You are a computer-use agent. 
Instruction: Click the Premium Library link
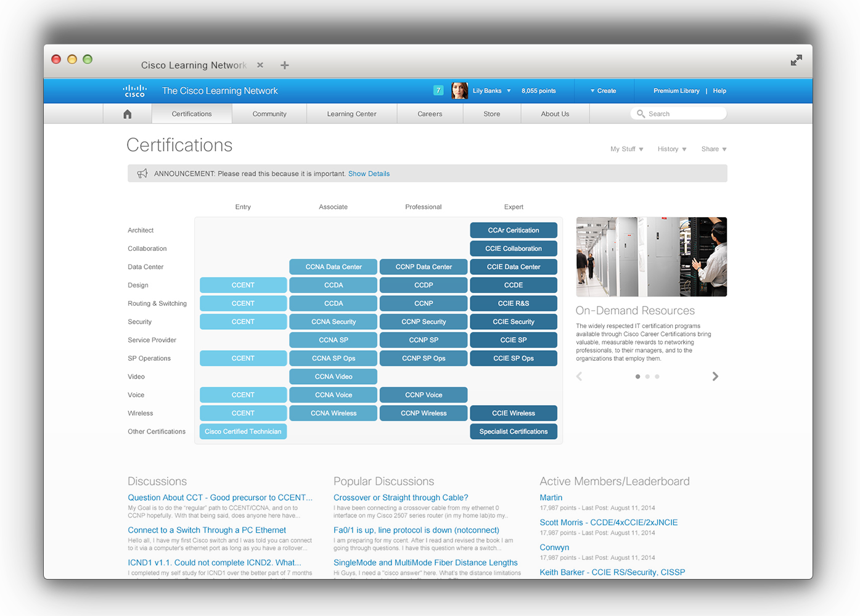click(x=676, y=91)
